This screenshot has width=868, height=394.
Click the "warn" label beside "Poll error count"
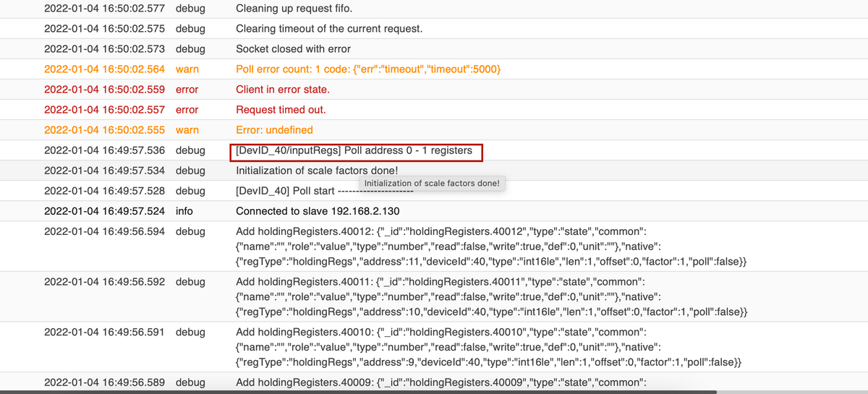[x=187, y=69]
